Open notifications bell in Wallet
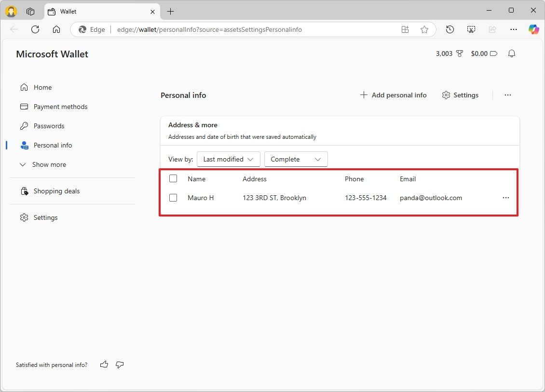Viewport: 545px width, 392px height. point(511,54)
